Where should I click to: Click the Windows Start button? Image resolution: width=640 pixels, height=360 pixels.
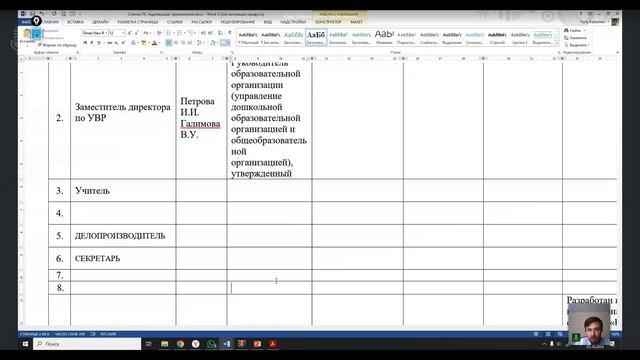25,344
